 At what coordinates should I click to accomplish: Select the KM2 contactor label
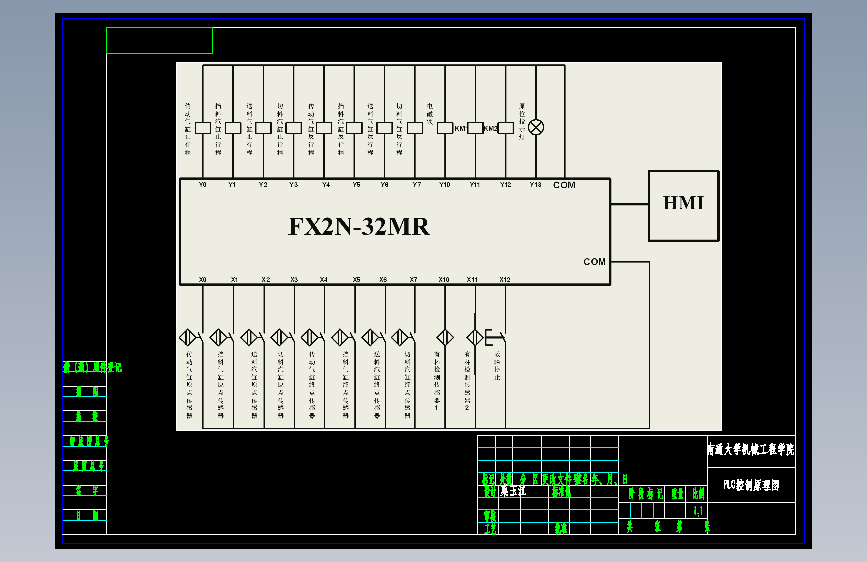(x=491, y=128)
